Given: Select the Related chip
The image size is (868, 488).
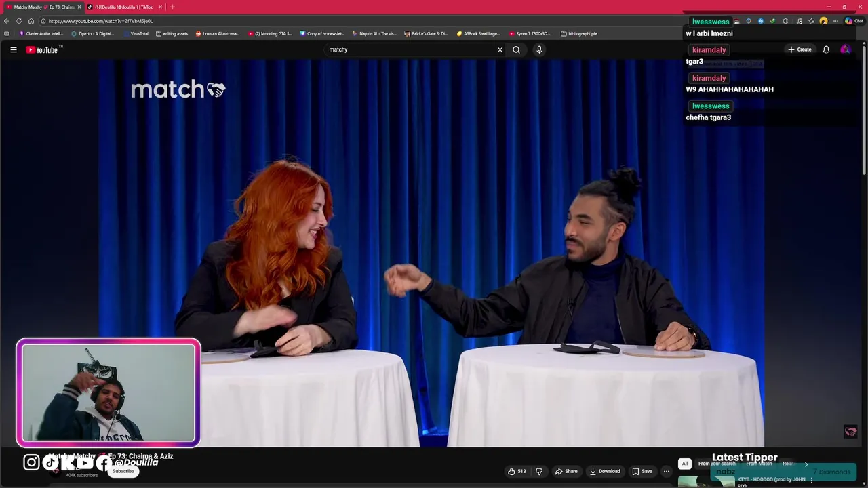Looking at the screenshot, I should 789,464.
